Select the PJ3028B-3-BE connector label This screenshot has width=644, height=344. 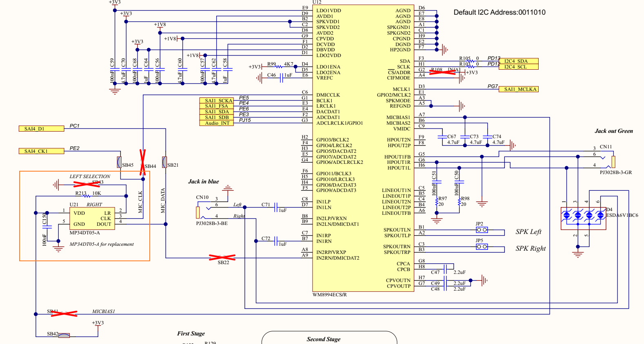click(x=212, y=223)
